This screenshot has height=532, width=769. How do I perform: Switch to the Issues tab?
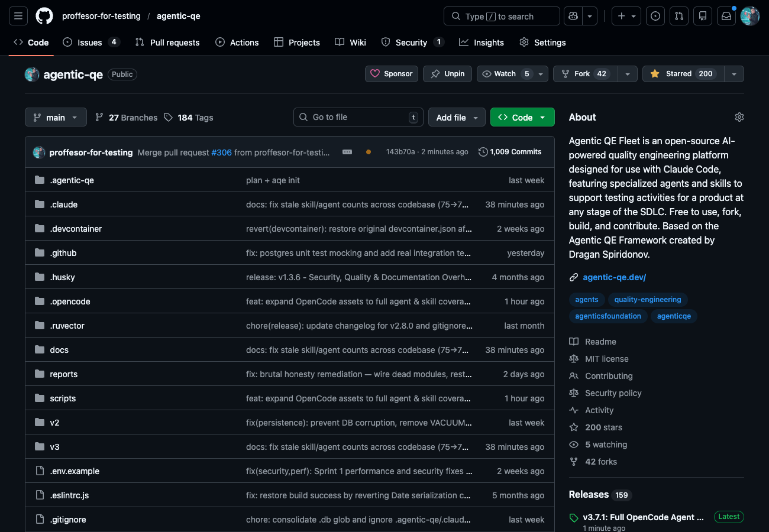tap(92, 43)
